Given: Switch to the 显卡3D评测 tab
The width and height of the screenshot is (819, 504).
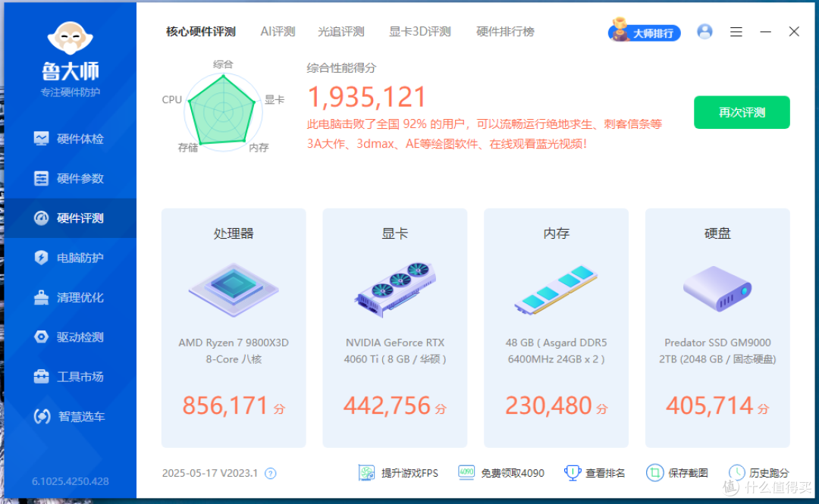Looking at the screenshot, I should pos(420,32).
